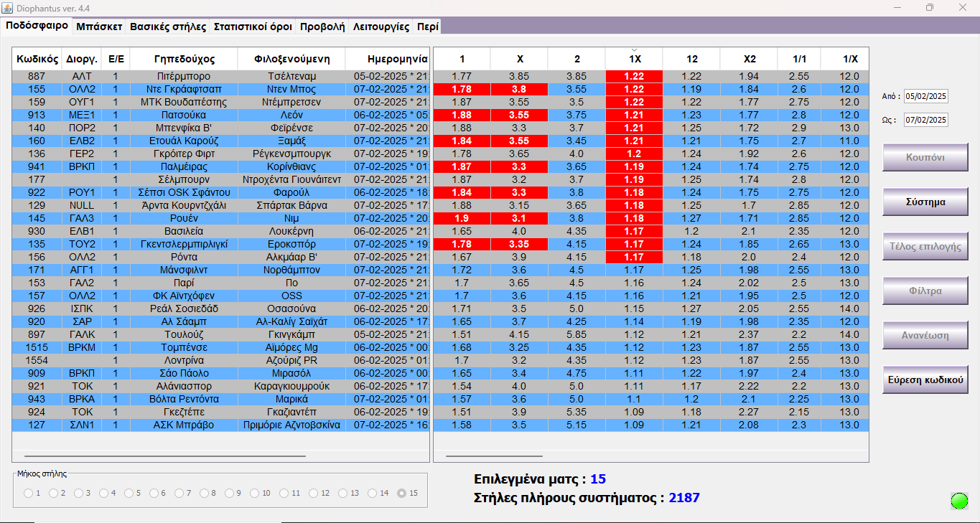Sort by the Γηπεδούχος column header
Image resolution: width=980 pixels, height=523 pixels.
click(184, 59)
